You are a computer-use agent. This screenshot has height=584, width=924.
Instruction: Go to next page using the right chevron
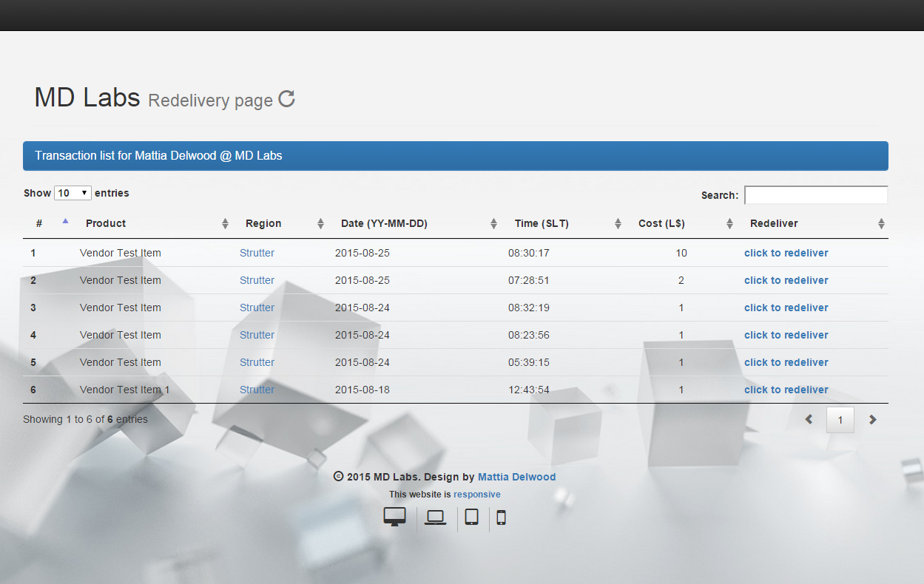[872, 419]
